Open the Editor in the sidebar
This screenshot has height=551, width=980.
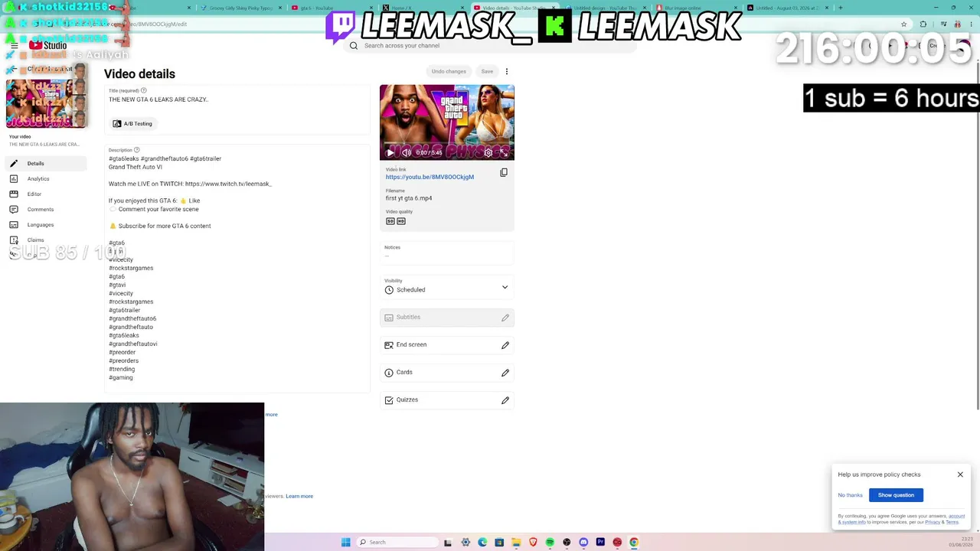coord(47,194)
